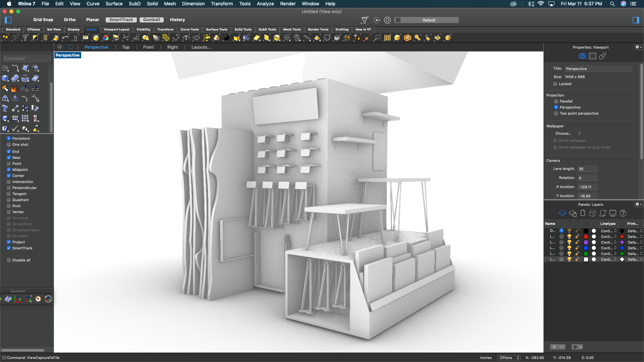Image resolution: width=644 pixels, height=362 pixels.
Task: Click the Select by Color wheel icon
Action: 106,38
